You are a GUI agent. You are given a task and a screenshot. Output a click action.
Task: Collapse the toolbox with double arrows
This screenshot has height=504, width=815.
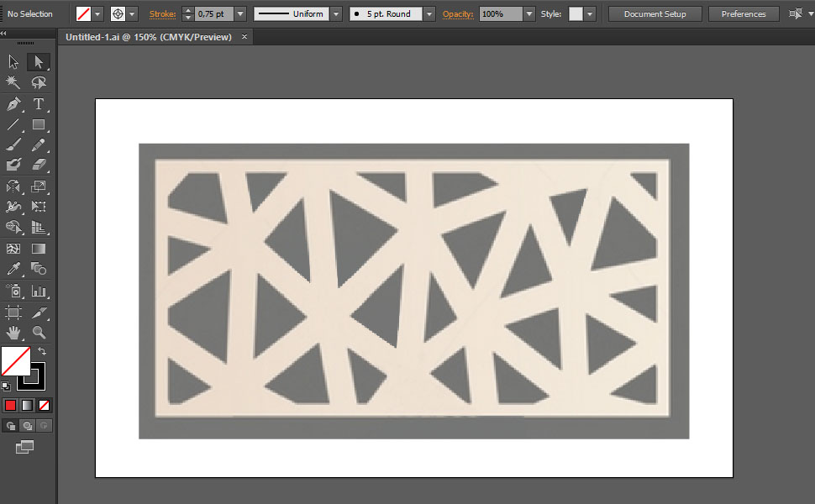(x=3, y=33)
